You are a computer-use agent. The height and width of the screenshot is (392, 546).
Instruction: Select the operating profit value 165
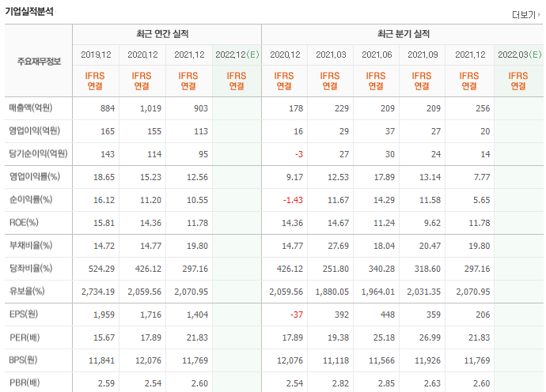pos(108,131)
